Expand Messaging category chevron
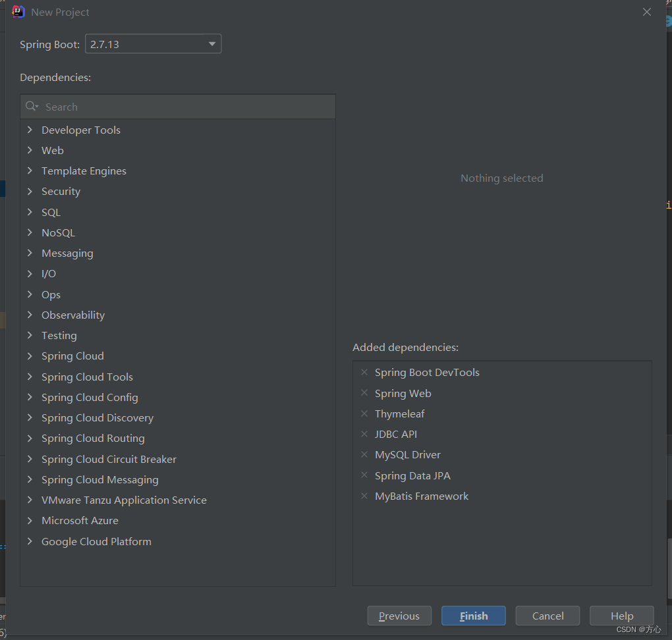Image resolution: width=672 pixels, height=640 pixels. click(30, 253)
